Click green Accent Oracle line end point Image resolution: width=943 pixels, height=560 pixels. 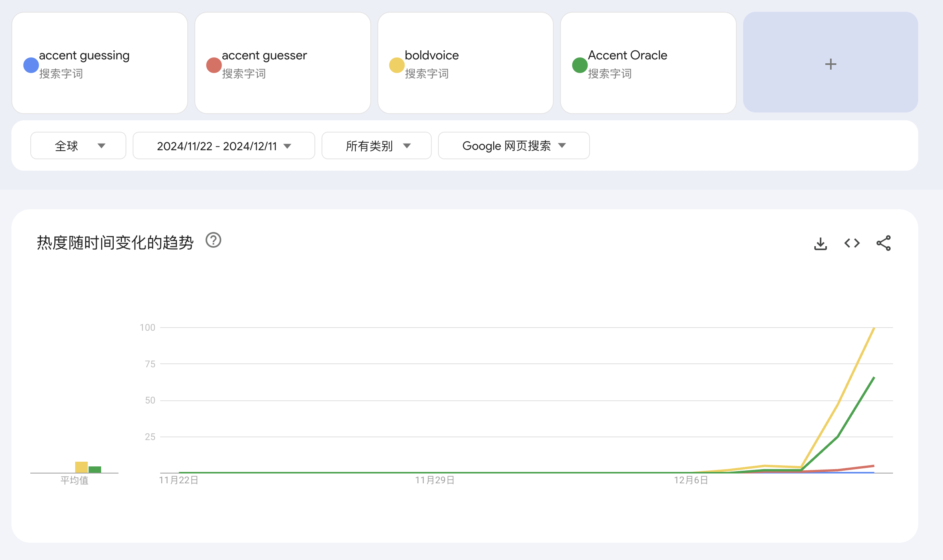(x=874, y=378)
